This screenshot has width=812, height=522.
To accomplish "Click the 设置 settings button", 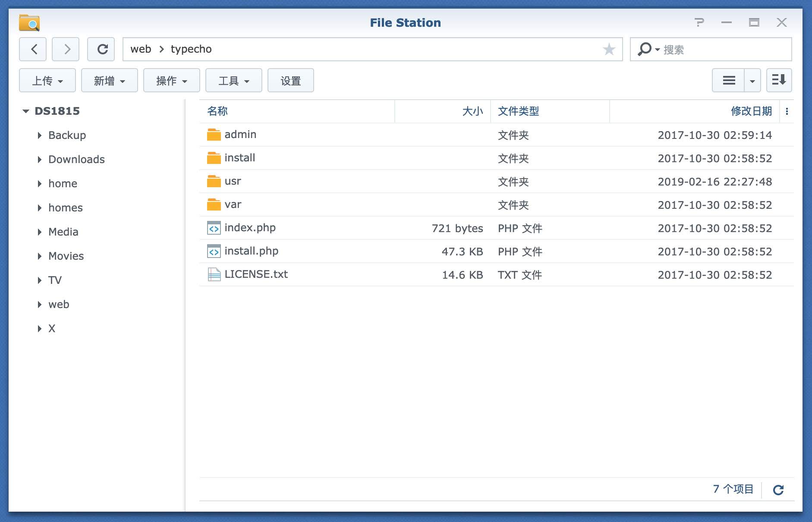I will pos(290,81).
